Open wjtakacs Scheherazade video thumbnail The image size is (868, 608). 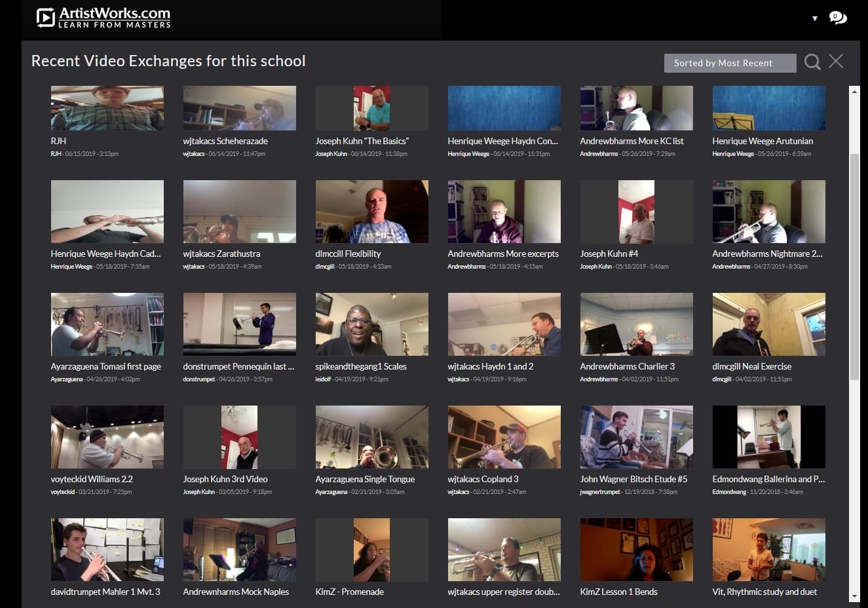(x=240, y=108)
